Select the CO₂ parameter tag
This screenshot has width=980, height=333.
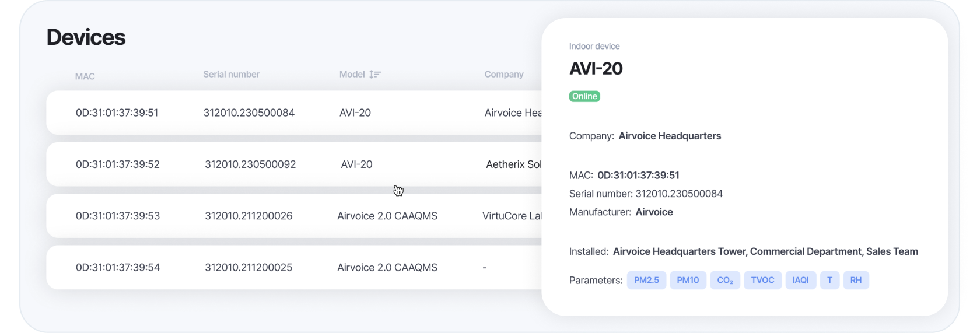point(725,281)
